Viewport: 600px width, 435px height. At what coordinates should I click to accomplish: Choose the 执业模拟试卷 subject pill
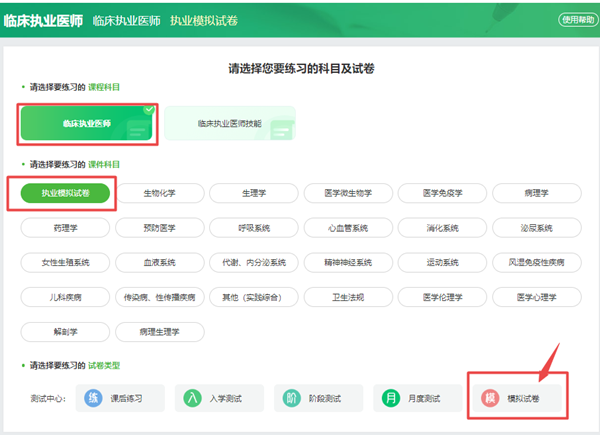pyautogui.click(x=64, y=193)
